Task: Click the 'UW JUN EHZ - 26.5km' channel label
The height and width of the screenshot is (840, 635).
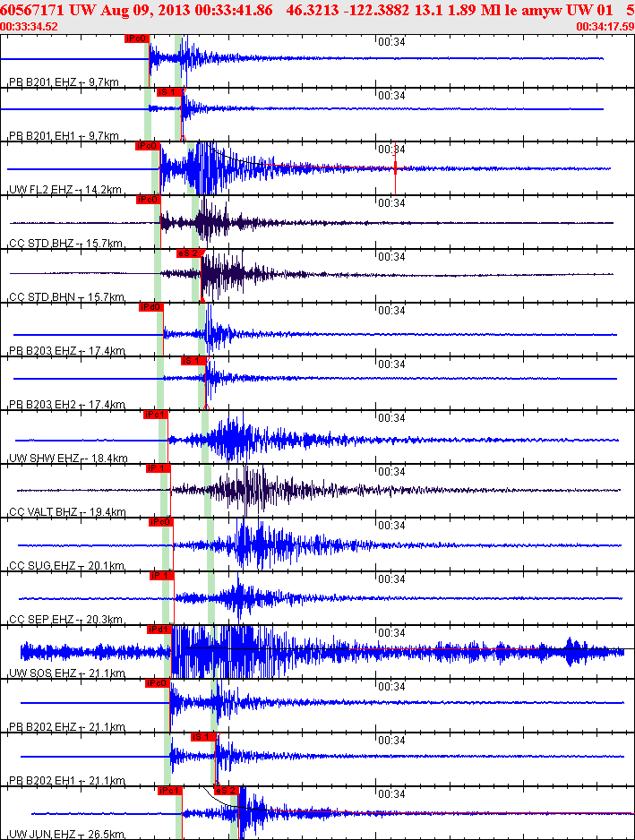Action: (67, 834)
